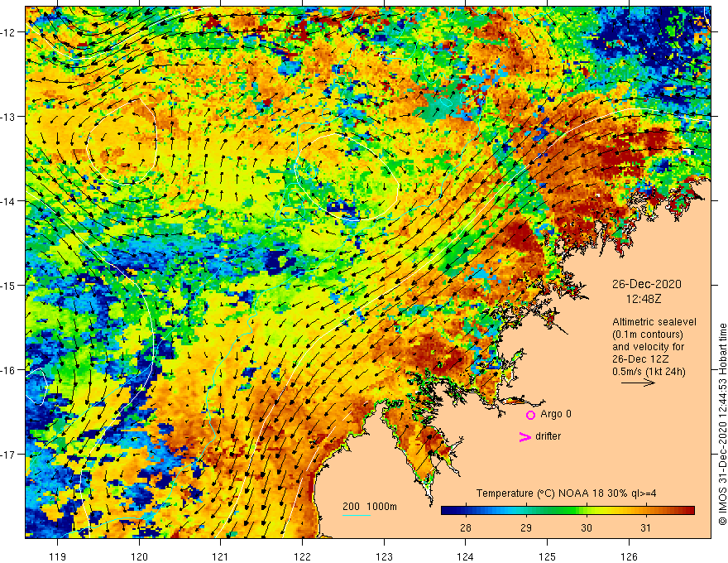Click the '26-Dec-2020' date label
Image resolution: width=728 pixels, height=563 pixels.
point(646,284)
